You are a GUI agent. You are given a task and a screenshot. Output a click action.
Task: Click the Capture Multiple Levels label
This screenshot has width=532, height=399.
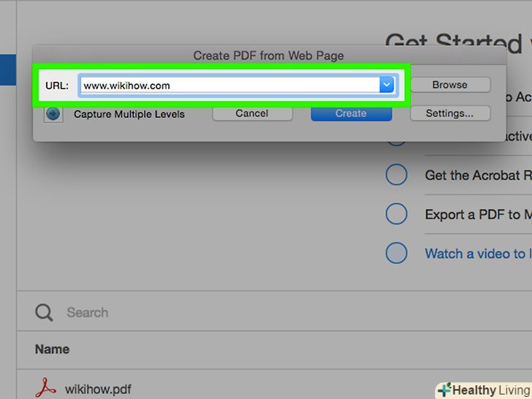click(x=129, y=114)
